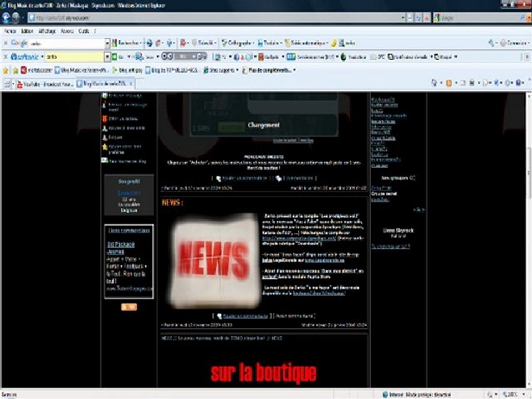
Task: Click the yellow highlighter icon in Google toolbar
Action: (x=334, y=43)
